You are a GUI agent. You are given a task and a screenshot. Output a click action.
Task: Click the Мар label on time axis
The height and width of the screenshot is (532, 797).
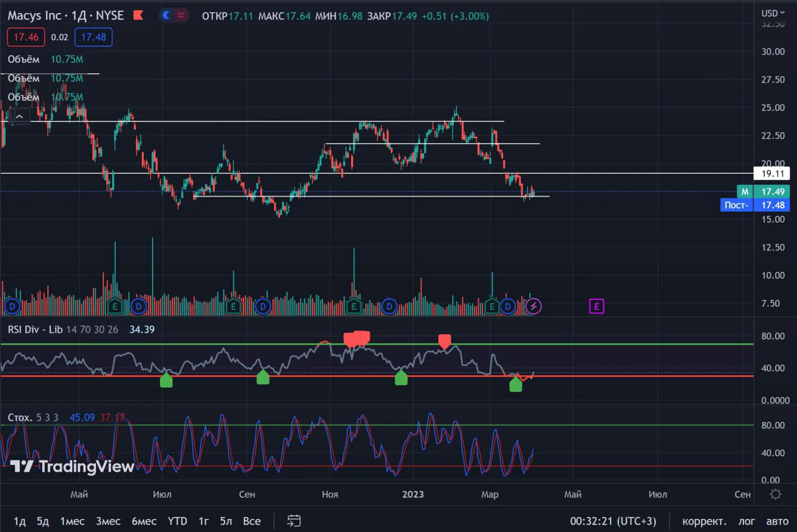[490, 494]
